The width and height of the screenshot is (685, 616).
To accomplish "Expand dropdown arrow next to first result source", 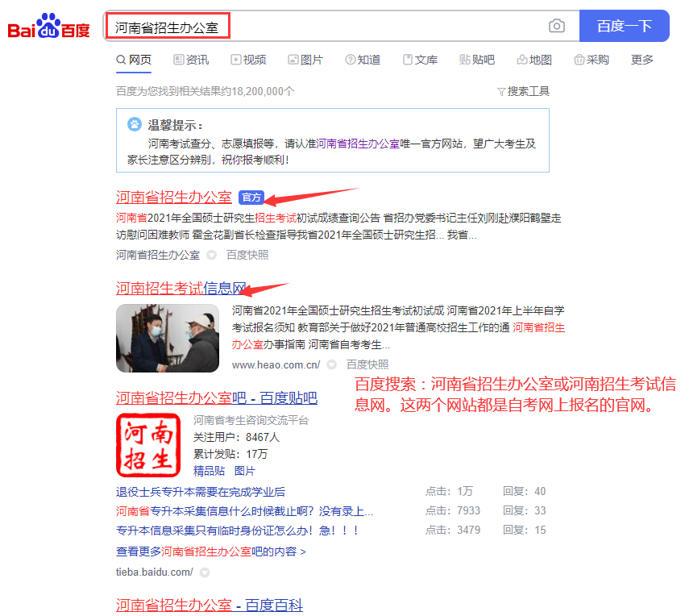I will click(x=212, y=255).
